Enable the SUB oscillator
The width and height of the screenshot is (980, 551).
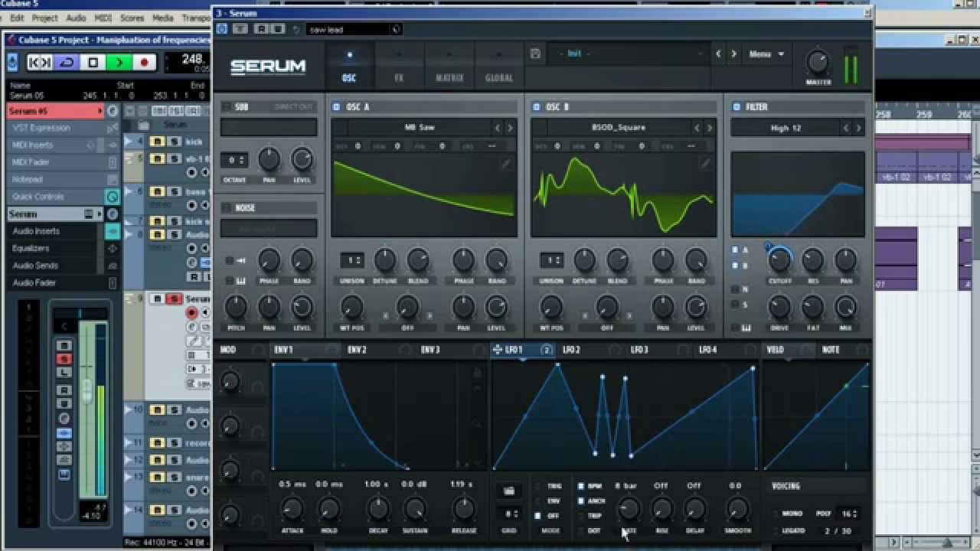[x=227, y=107]
